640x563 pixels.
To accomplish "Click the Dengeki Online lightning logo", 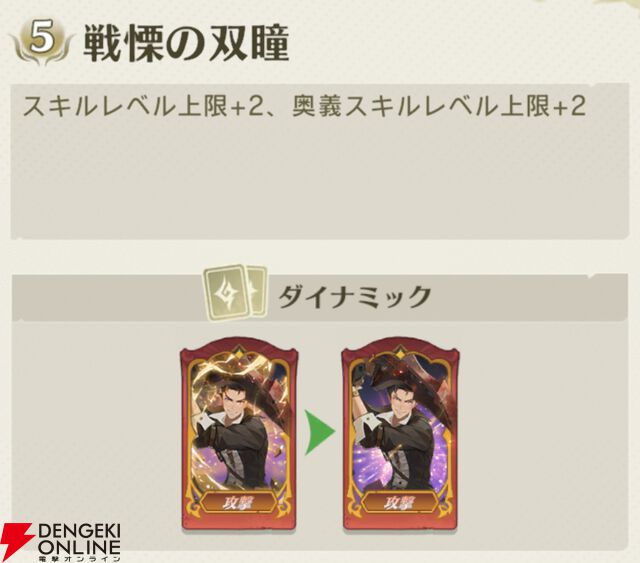I will (15, 542).
